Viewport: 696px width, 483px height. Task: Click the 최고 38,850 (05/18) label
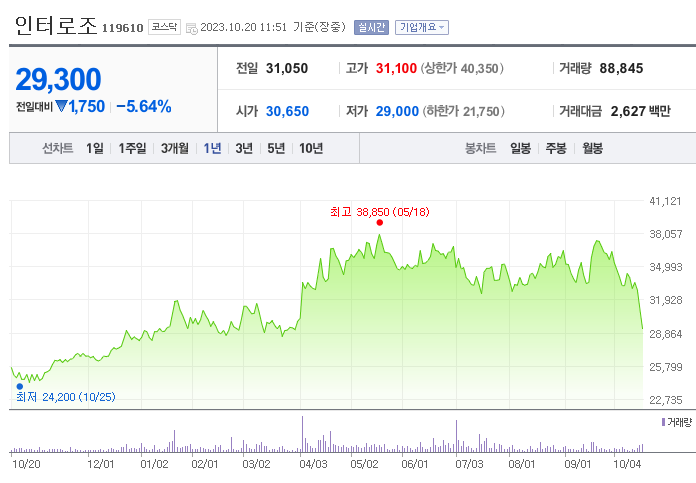pyautogui.click(x=380, y=212)
